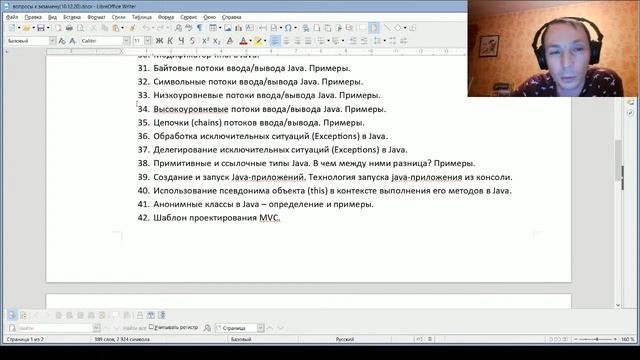The height and width of the screenshot is (360, 640).
Task: Click the Найти search input field
Action: (55, 328)
